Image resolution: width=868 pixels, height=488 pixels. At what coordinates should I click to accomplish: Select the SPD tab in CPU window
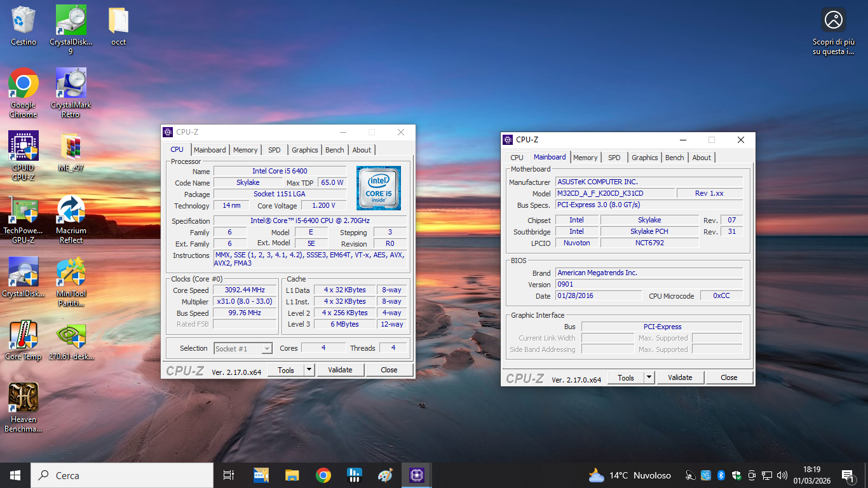275,150
